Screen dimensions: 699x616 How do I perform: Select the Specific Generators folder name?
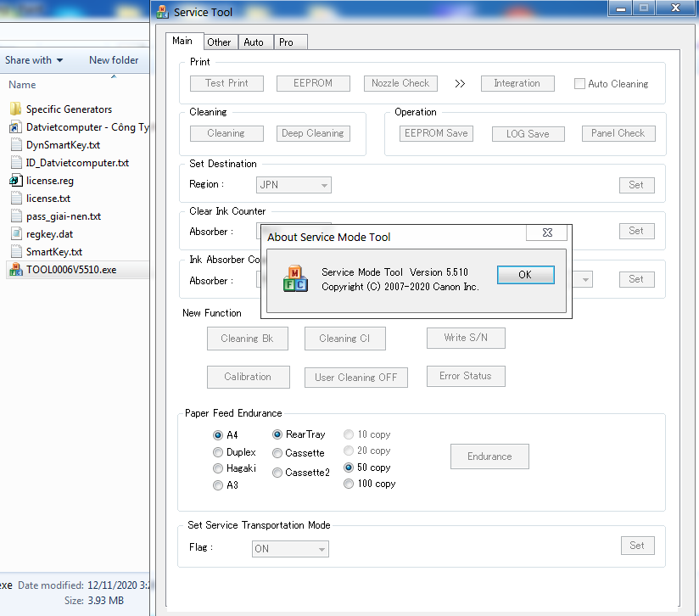[x=69, y=109]
